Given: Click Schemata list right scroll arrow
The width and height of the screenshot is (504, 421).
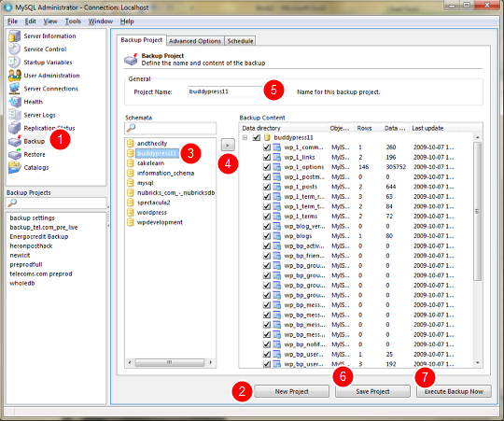Looking at the screenshot, I should pos(211,362).
